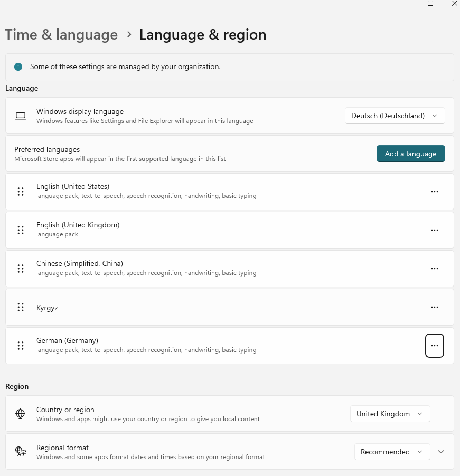460x476 pixels.
Task: Open the Country or region dropdown
Action: [390, 414]
